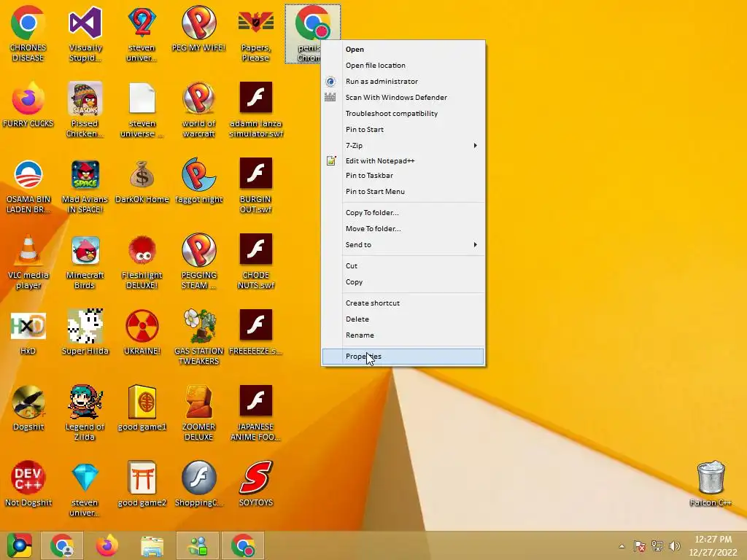Open Firefox from the taskbar
The height and width of the screenshot is (560, 747).
pos(107,545)
